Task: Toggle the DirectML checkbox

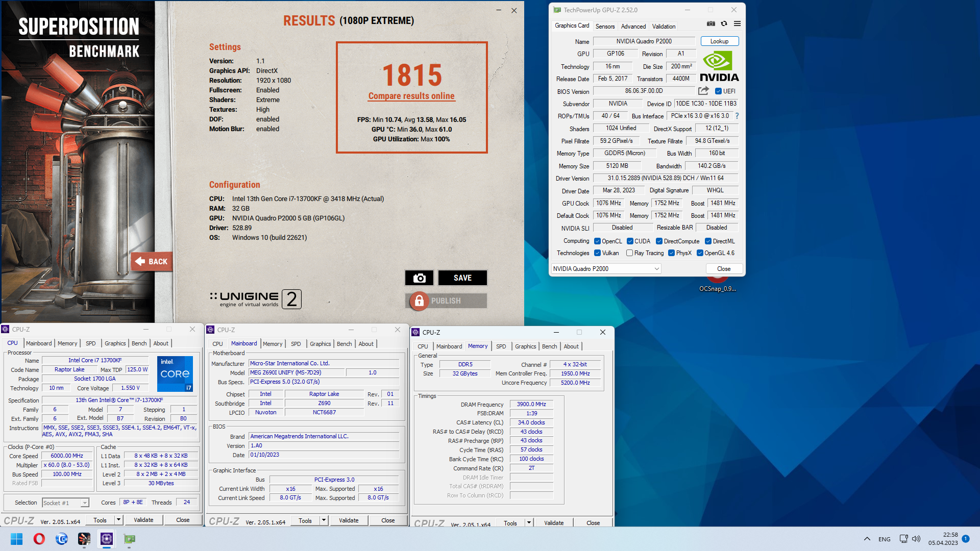Action: pos(708,241)
